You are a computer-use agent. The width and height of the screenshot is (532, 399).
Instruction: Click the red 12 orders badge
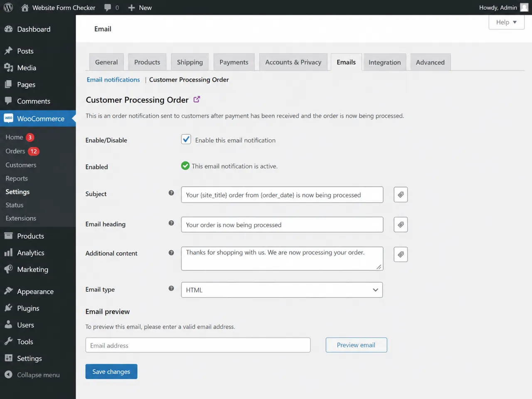34,151
